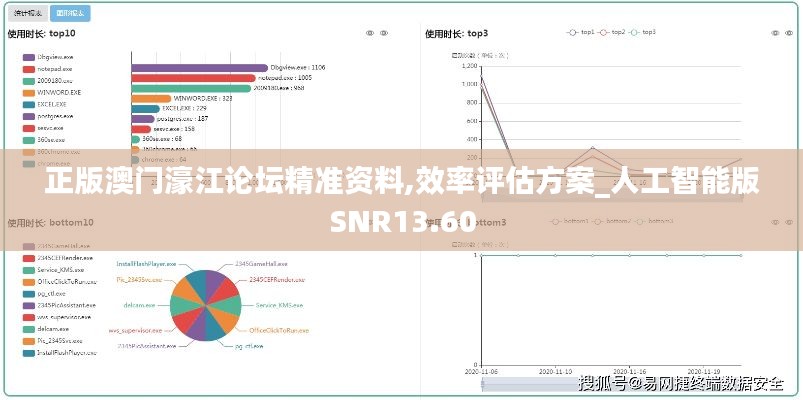Toggle Pic_2345Svc.exe legend entry in bottom10 list

coord(53,341)
